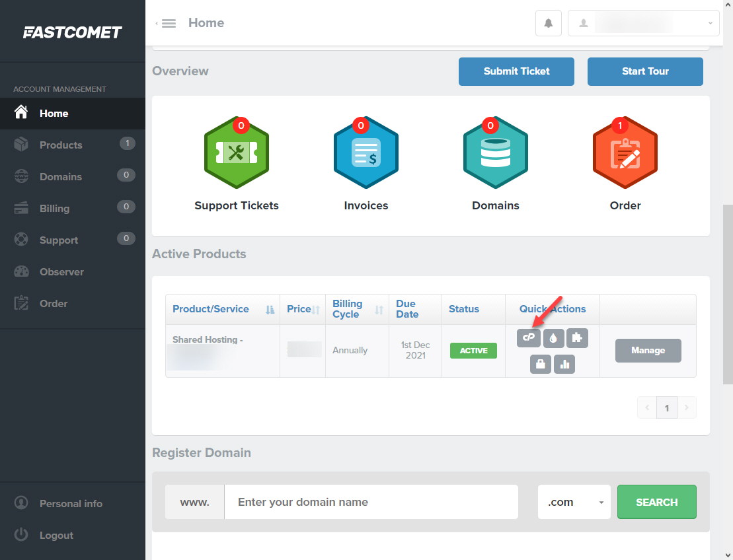Click the Products count badge
The height and width of the screenshot is (560, 733).
click(x=127, y=143)
